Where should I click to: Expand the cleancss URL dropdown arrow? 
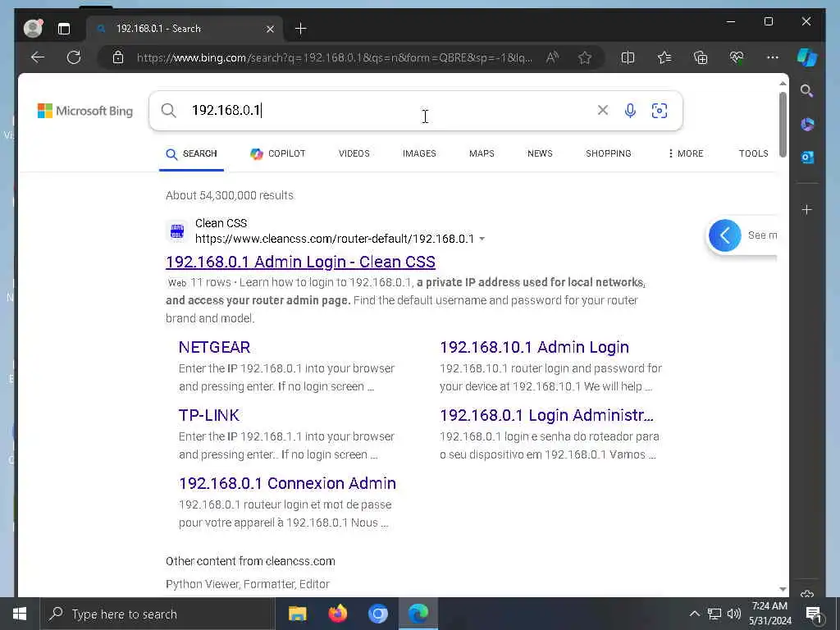pyautogui.click(x=482, y=239)
